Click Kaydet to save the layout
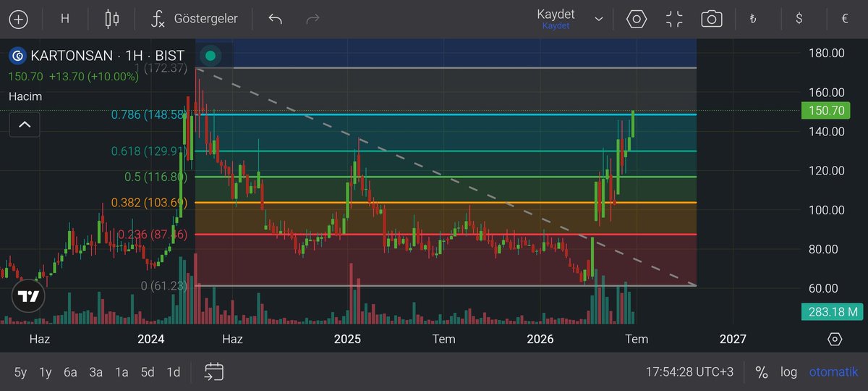 coord(556,18)
